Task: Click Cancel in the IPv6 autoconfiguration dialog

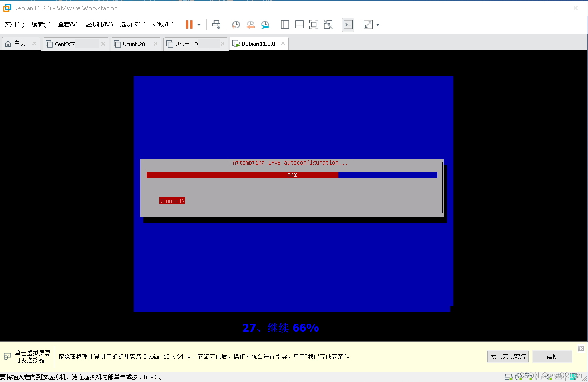Action: (172, 201)
